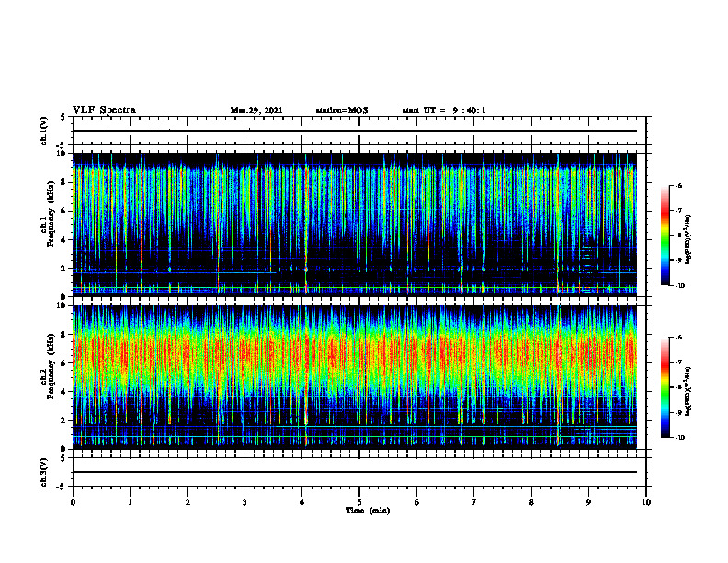Click time axis tick label "10"
The width and height of the screenshot is (728, 563).
pos(646,502)
